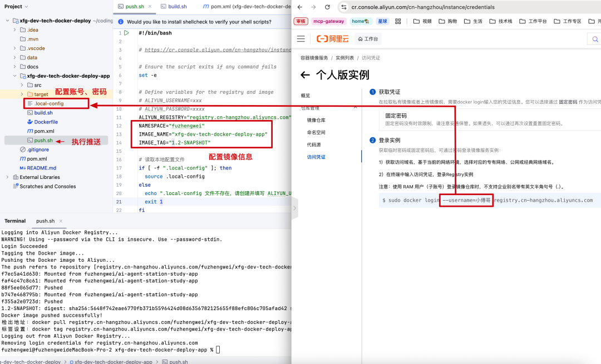Open 实例列表 breadcrumb
601x364 pixels.
click(x=344, y=58)
